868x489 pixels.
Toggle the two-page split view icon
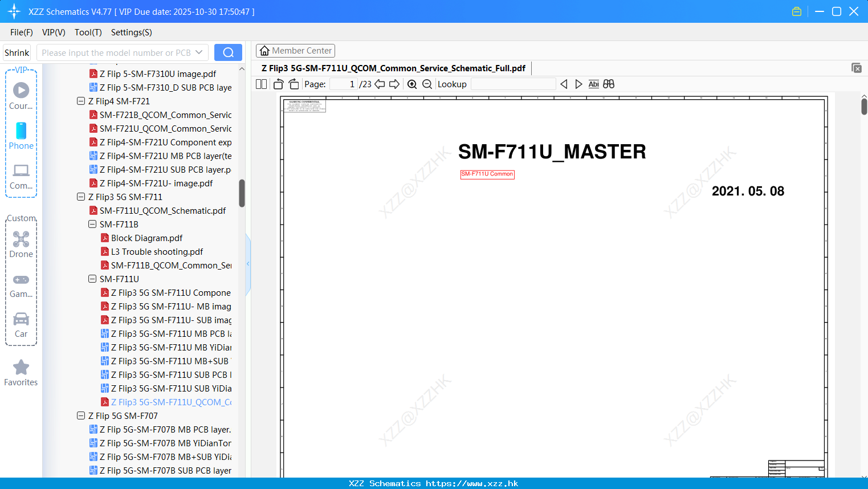coord(261,84)
